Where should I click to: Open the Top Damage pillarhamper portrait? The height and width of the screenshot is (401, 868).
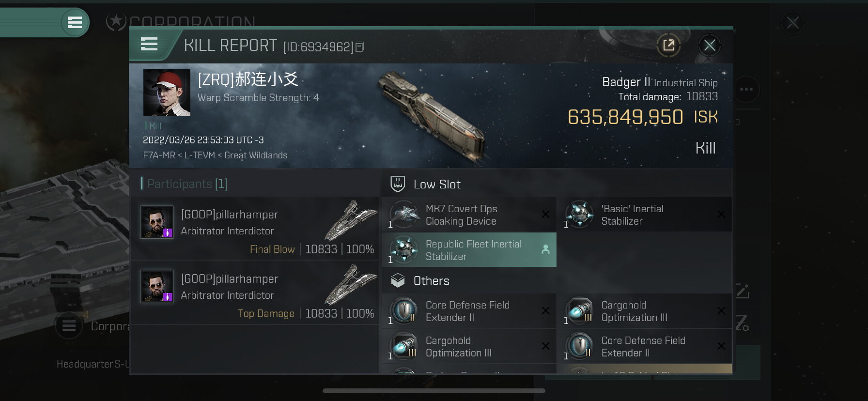tap(157, 286)
